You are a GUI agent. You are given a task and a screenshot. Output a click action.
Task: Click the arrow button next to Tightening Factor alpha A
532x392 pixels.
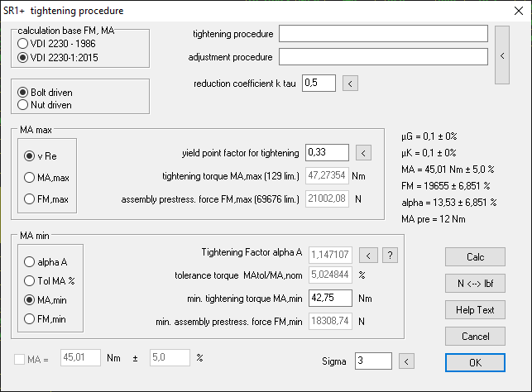(x=370, y=255)
